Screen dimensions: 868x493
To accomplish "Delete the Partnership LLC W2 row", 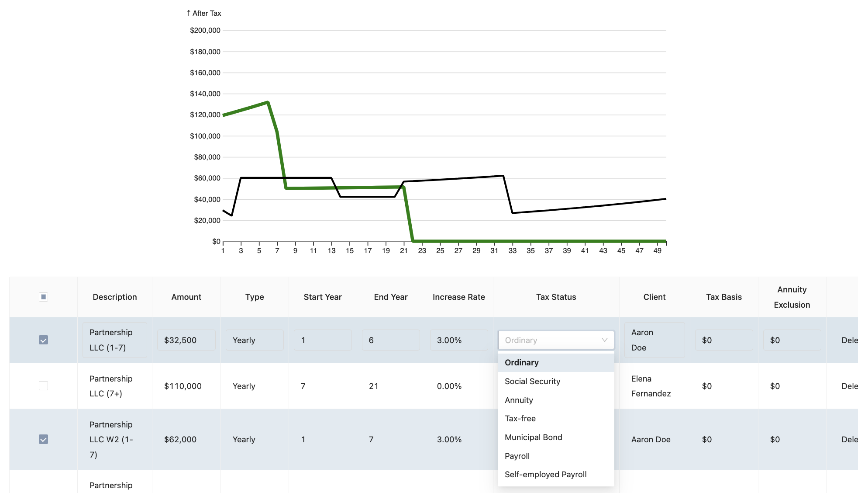I will pos(850,439).
